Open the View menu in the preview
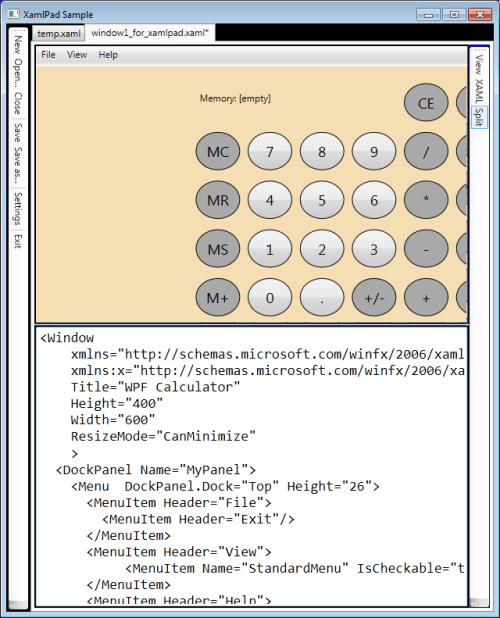 [x=77, y=55]
